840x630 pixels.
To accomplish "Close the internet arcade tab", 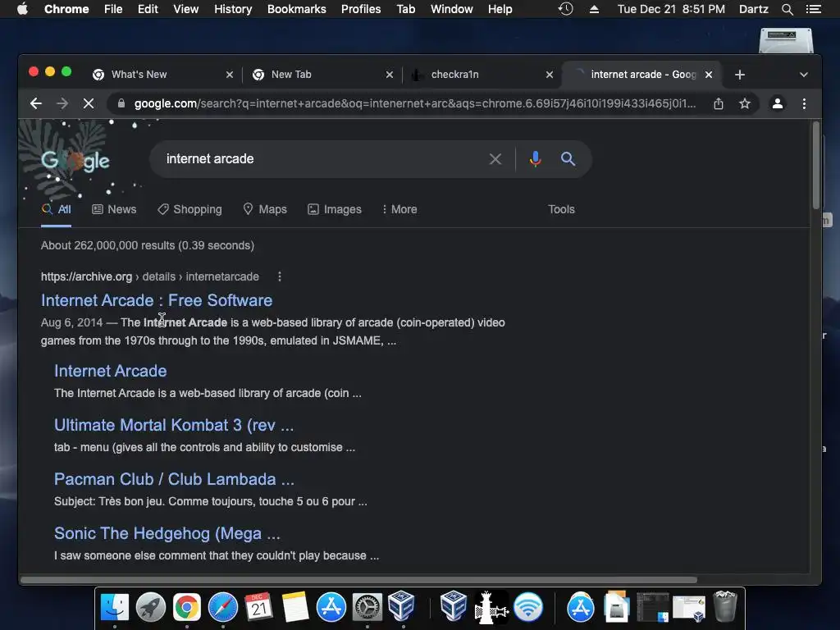I will point(709,75).
